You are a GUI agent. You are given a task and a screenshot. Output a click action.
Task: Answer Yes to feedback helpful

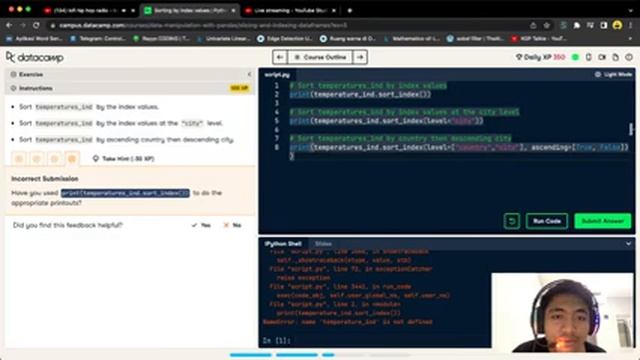(201, 225)
